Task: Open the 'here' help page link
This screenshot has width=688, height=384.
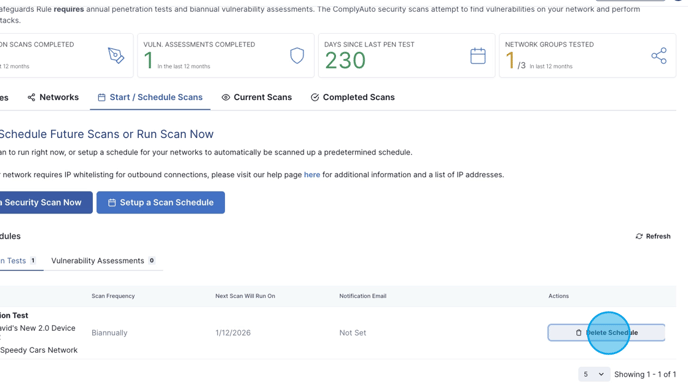Action: pos(312,175)
